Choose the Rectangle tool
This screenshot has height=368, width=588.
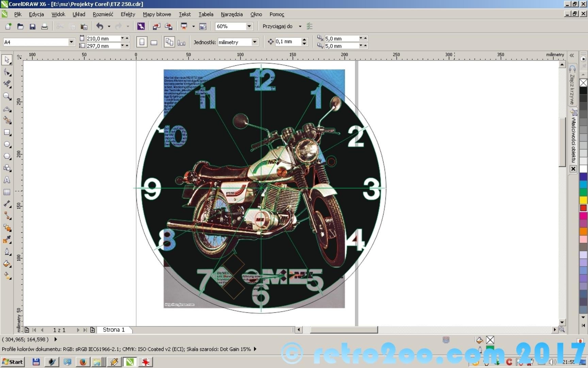(x=7, y=133)
